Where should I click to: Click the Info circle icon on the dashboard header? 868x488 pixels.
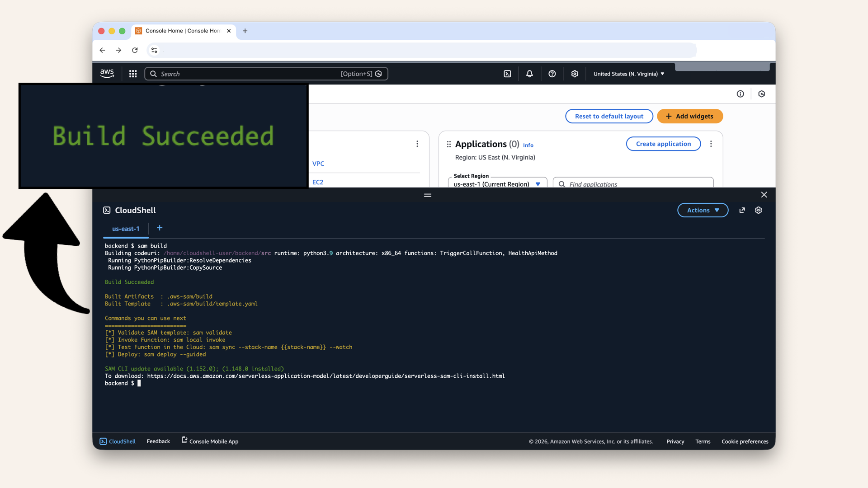741,94
